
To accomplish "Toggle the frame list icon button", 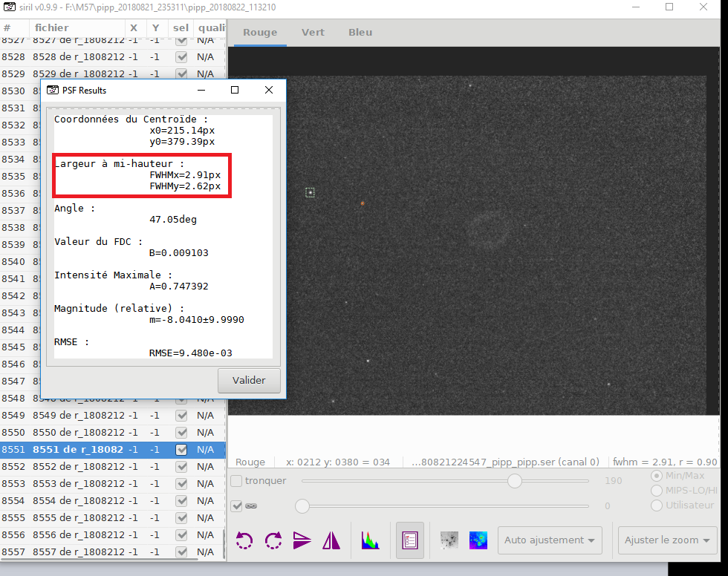I will [x=410, y=540].
